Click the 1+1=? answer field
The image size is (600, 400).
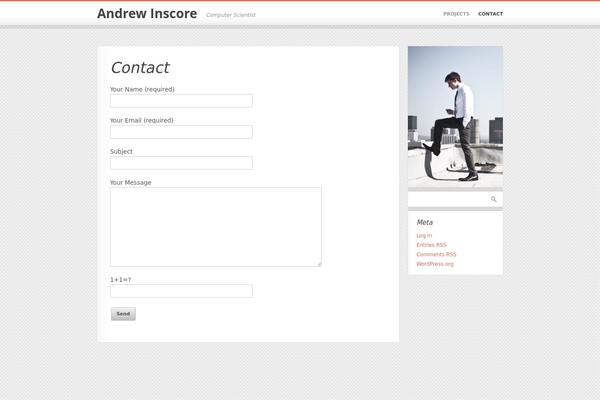[x=181, y=291]
